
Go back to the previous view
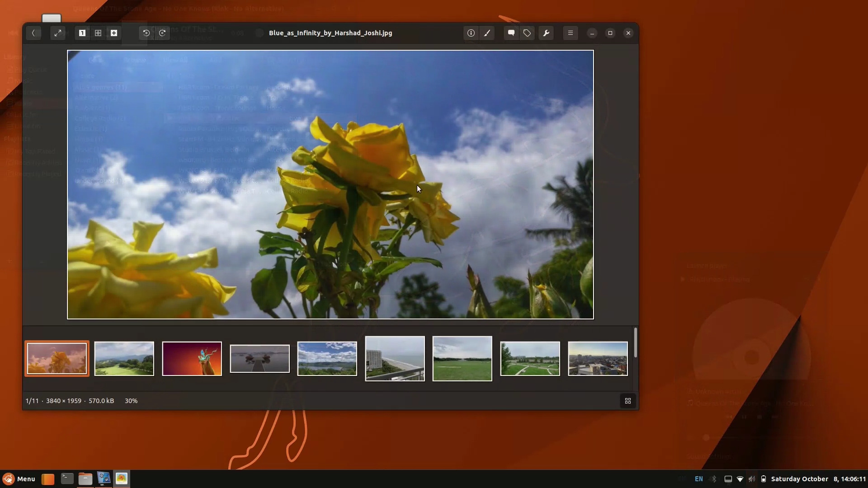(34, 33)
